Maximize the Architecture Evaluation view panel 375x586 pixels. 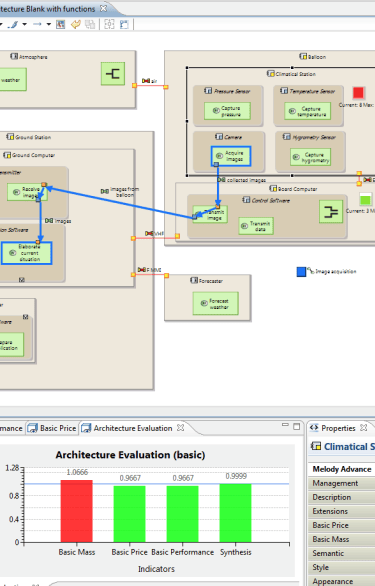click(297, 426)
